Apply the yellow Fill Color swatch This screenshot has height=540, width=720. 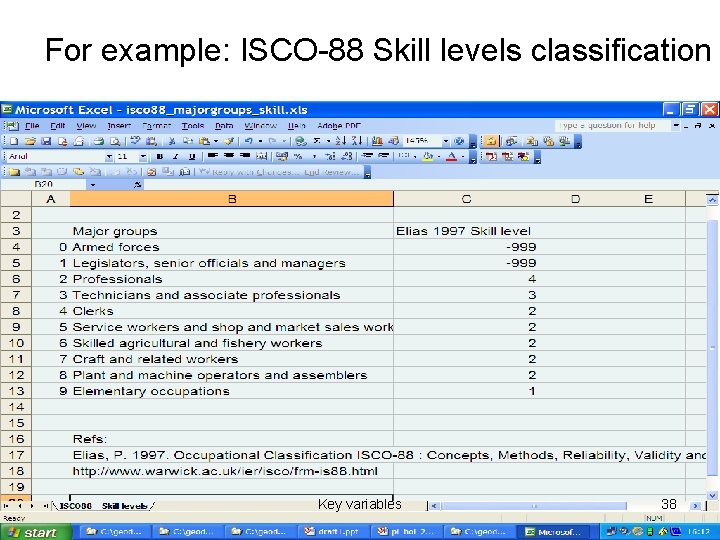(428, 157)
